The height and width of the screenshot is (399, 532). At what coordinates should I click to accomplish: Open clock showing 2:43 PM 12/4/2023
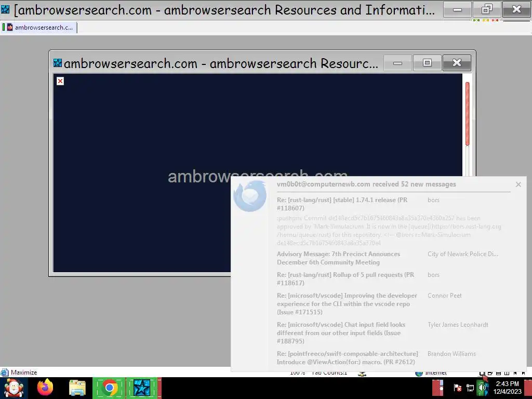(507, 388)
